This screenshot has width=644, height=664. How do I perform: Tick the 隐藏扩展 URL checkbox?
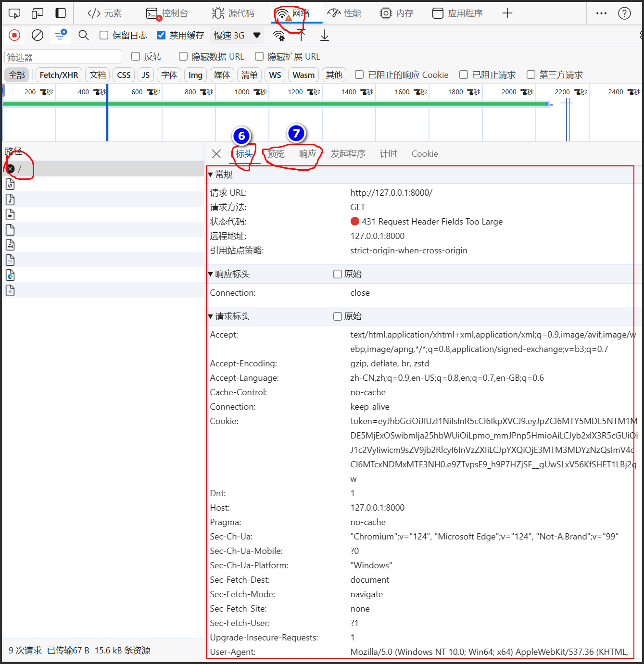[x=259, y=56]
